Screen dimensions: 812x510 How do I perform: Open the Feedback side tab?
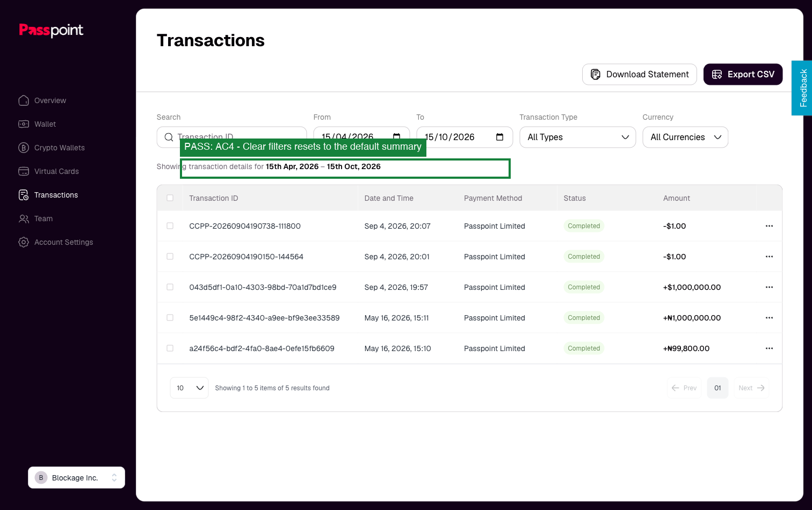[x=802, y=88]
